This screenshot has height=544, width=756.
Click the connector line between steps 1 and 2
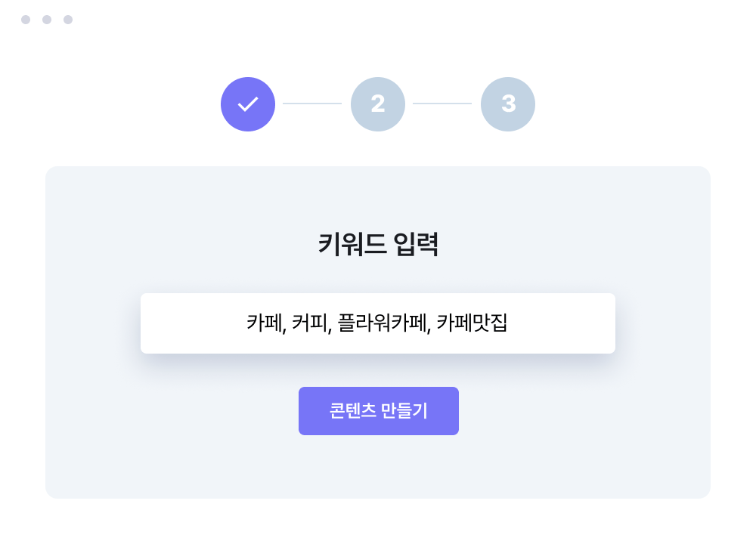point(313,104)
